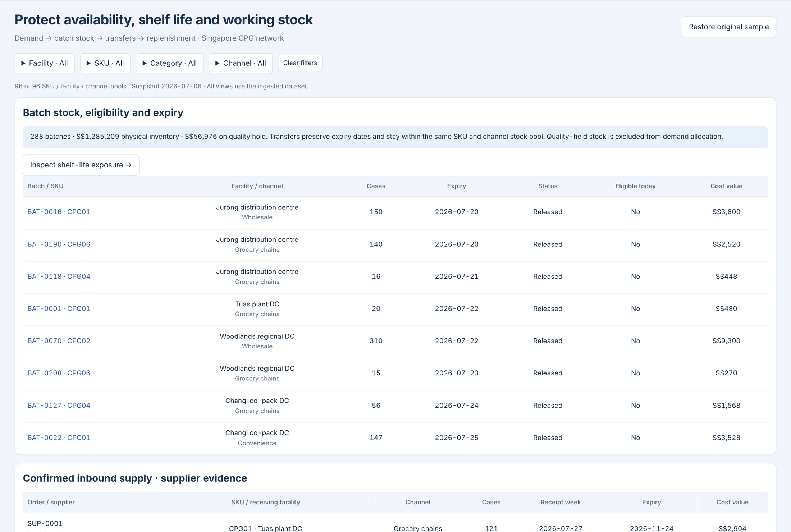
Task: Click the 288 batches summary banner
Action: (395, 137)
